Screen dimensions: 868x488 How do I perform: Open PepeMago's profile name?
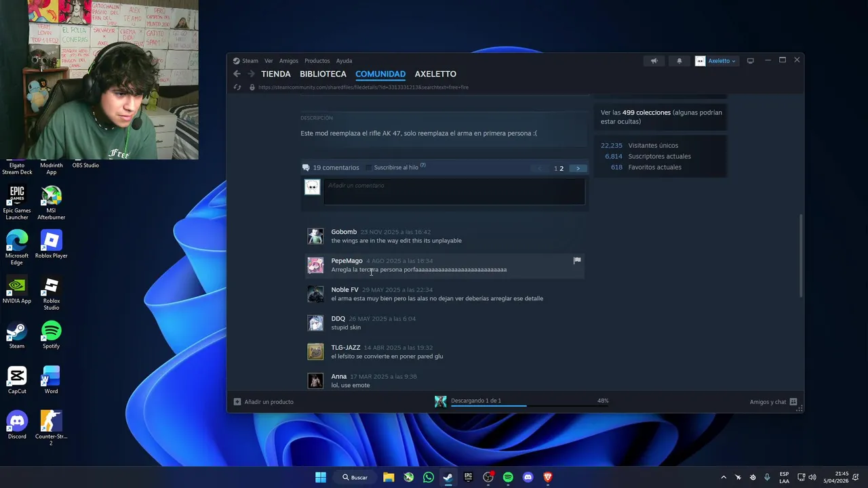[x=347, y=261]
